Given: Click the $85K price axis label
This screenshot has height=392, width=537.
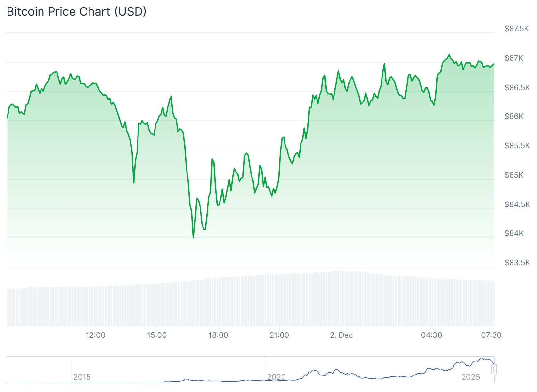Looking at the screenshot, I should click(x=514, y=175).
